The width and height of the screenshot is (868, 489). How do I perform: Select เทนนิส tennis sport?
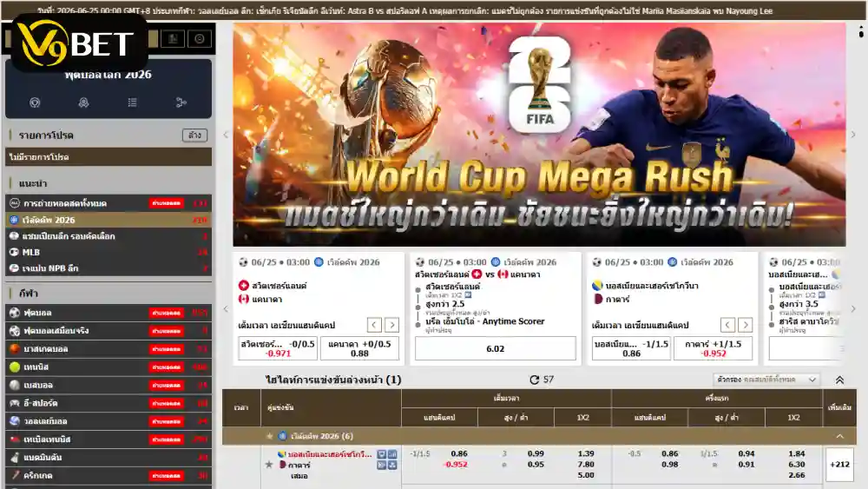(x=108, y=367)
